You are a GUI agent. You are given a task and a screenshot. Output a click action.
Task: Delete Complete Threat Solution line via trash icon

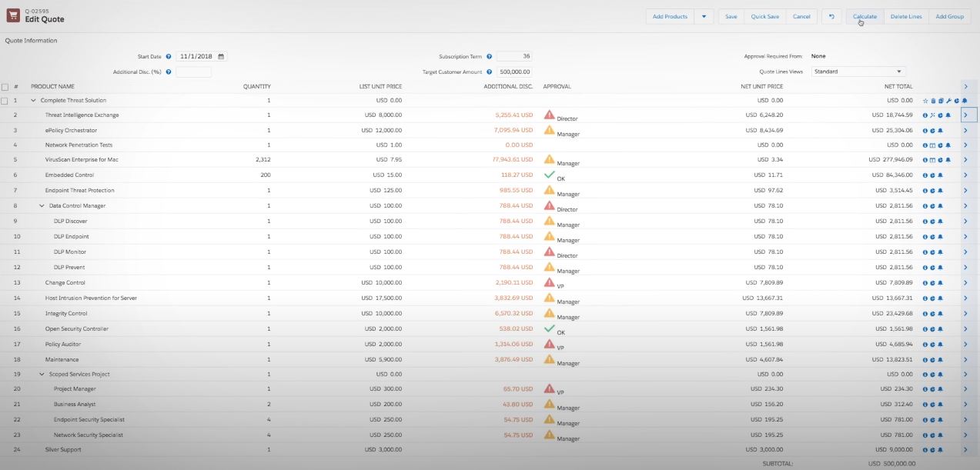pyautogui.click(x=933, y=101)
